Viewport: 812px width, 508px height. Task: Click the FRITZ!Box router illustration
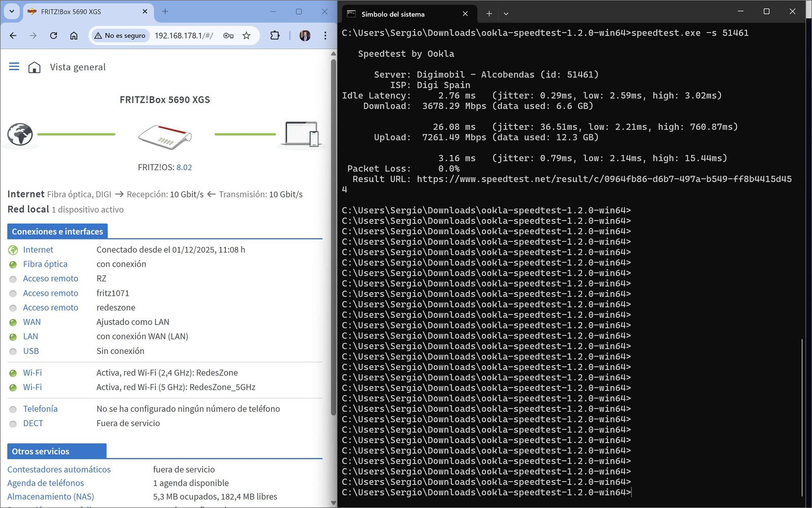point(164,136)
